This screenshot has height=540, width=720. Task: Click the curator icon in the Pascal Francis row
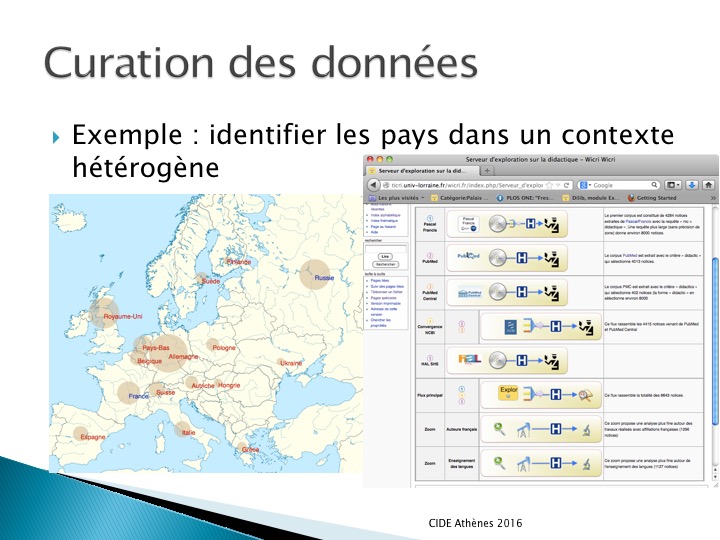[553, 224]
